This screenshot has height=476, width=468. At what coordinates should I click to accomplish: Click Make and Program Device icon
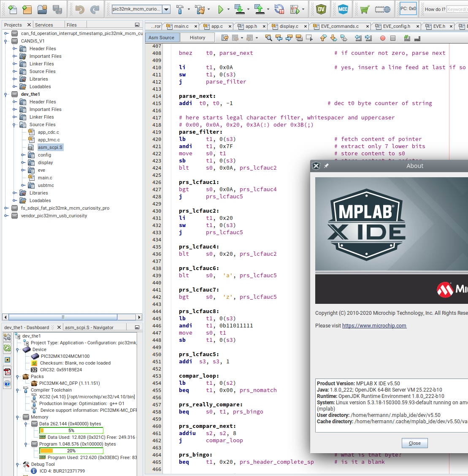click(x=240, y=9)
